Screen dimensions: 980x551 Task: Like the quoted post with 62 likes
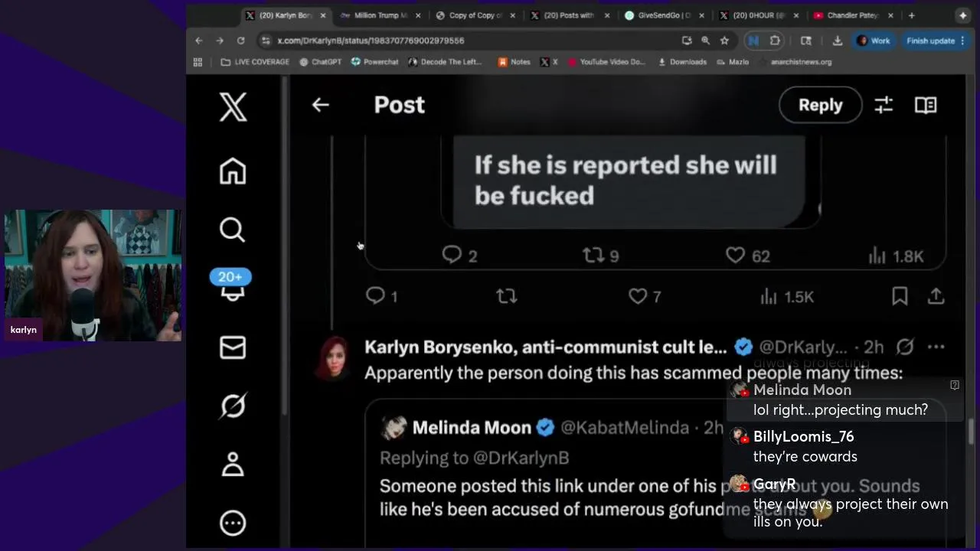point(748,256)
